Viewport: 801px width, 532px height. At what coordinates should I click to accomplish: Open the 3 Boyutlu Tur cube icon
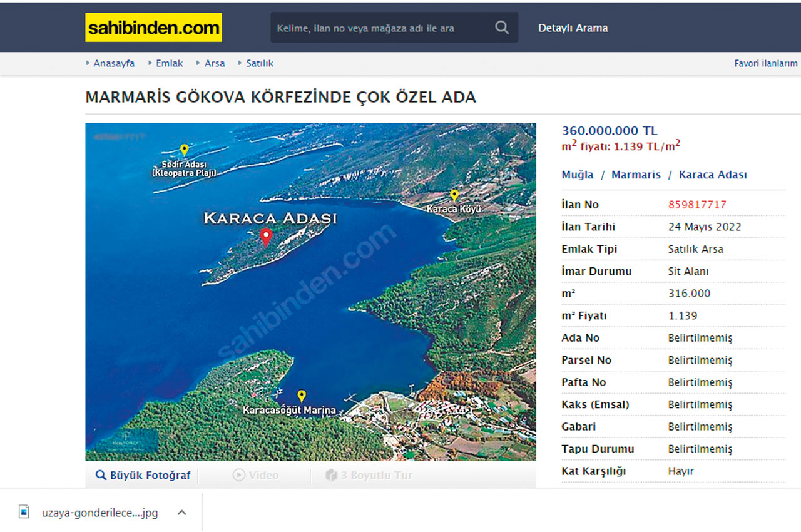point(330,475)
